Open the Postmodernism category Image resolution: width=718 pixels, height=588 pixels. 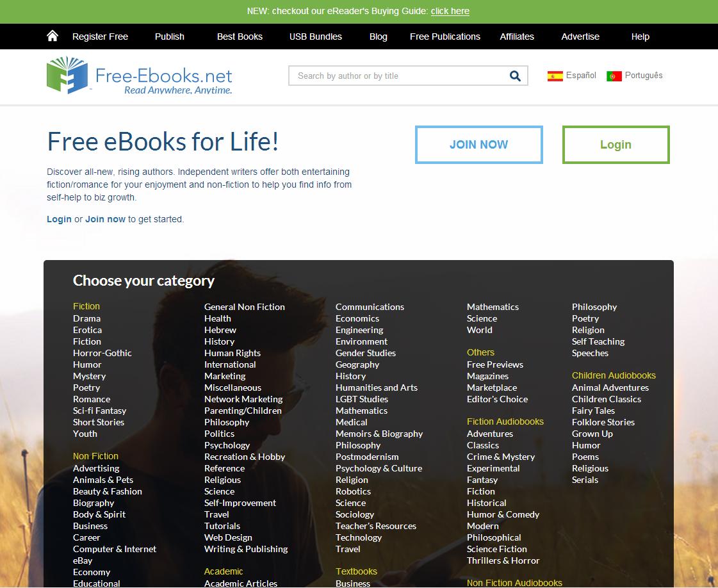pos(367,457)
